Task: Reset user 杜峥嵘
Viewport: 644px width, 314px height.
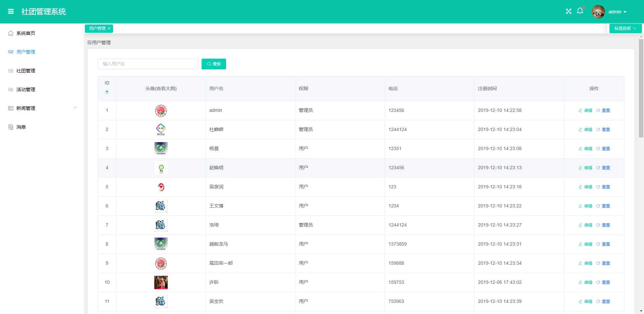Action: pos(603,130)
